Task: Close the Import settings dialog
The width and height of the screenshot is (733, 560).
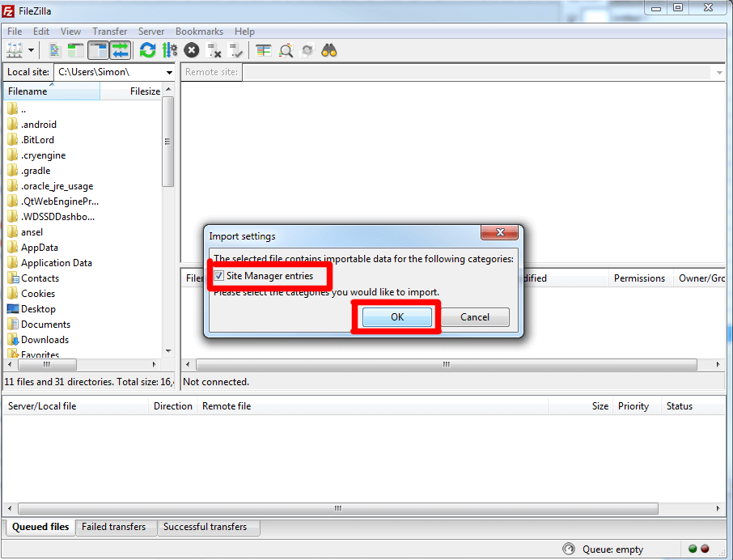Action: (500, 232)
